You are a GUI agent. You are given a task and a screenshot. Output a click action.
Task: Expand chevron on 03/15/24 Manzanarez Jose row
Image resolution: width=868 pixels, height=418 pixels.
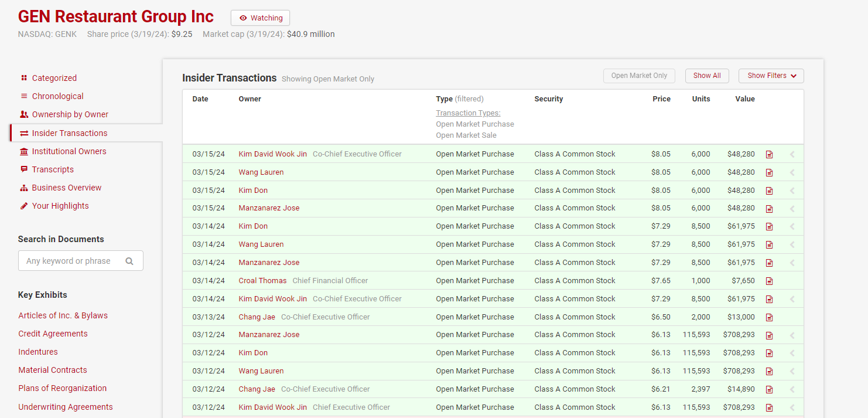792,208
